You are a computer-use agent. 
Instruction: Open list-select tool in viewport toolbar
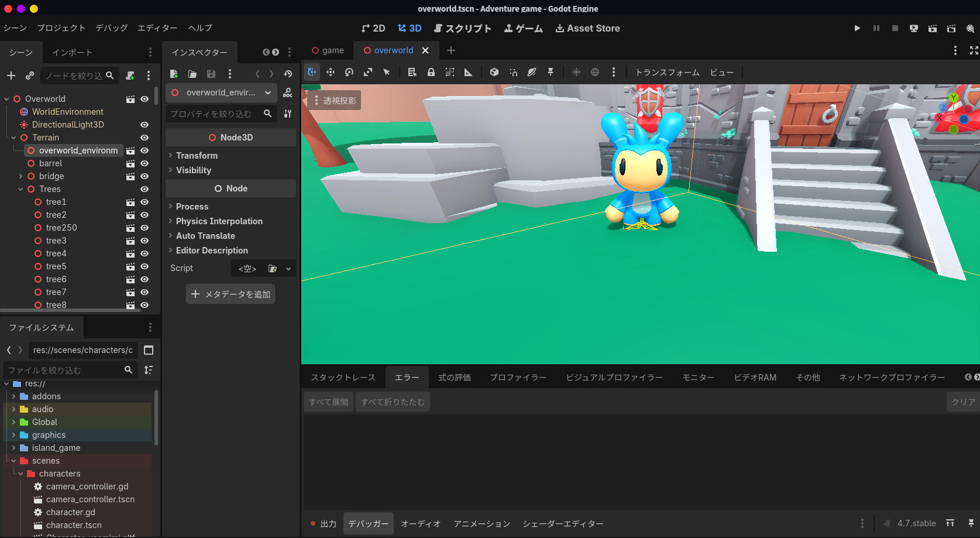coord(412,72)
